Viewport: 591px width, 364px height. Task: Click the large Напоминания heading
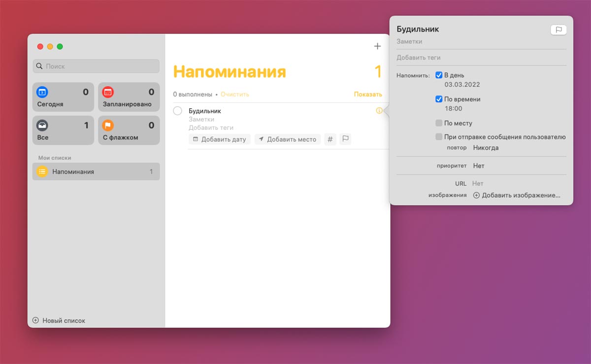pyautogui.click(x=230, y=72)
